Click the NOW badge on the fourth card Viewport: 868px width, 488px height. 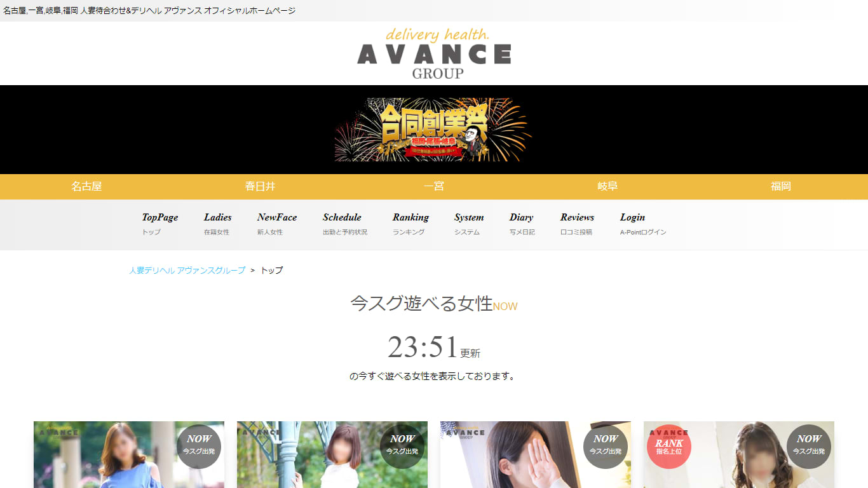[x=809, y=447]
